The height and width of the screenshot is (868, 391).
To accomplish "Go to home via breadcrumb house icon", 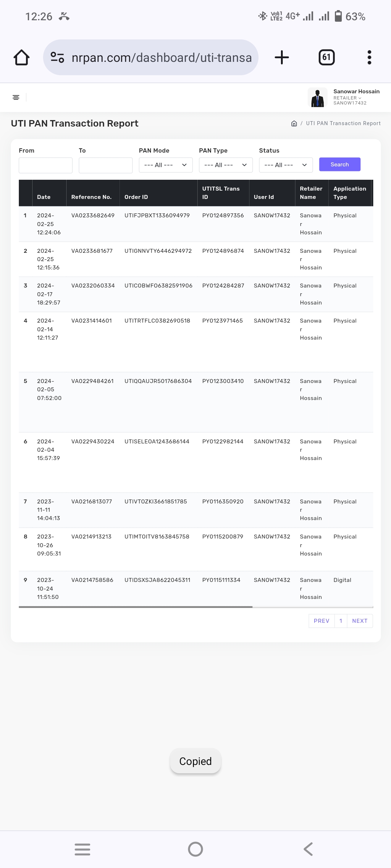I will click(x=294, y=123).
